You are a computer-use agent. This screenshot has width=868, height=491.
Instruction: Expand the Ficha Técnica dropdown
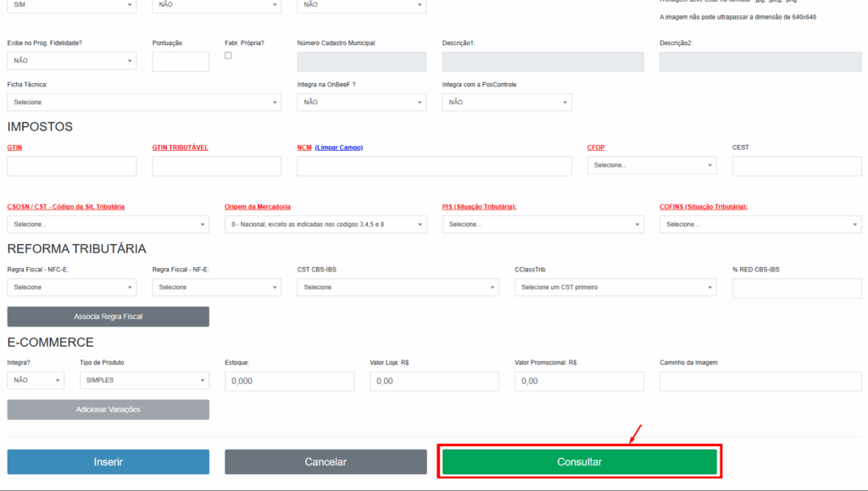click(143, 103)
